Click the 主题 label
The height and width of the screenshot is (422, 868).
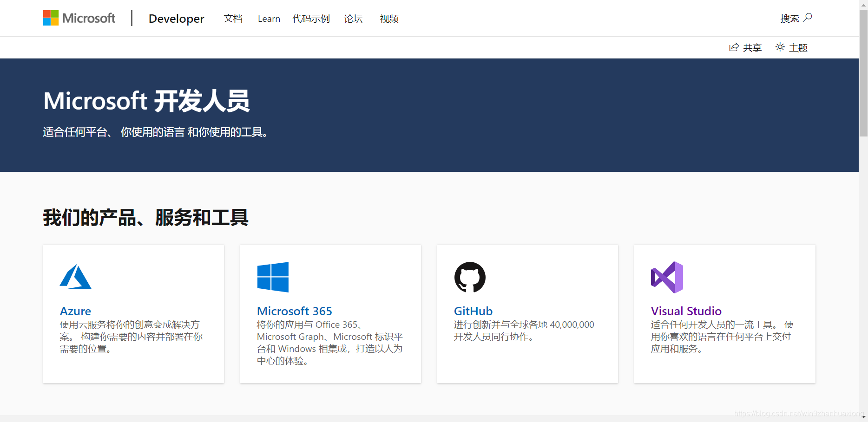pos(798,48)
